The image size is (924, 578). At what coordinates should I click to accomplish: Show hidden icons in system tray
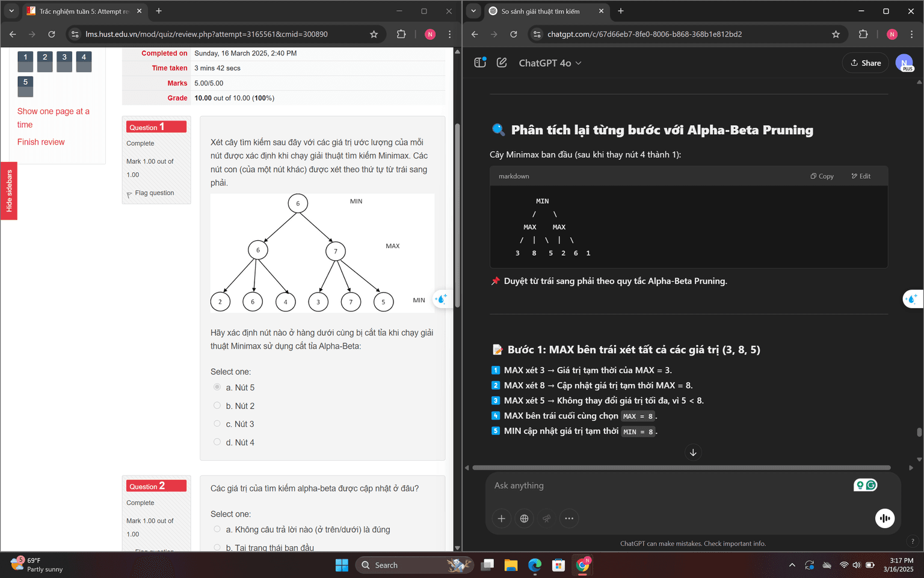click(792, 565)
